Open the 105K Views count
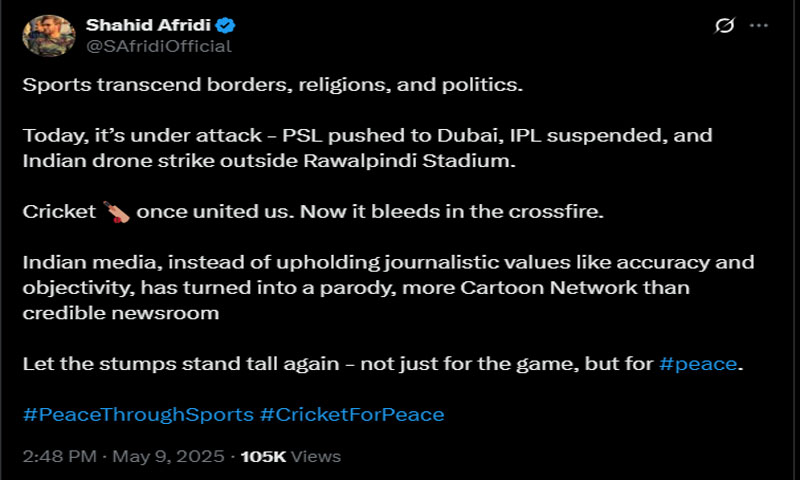This screenshot has width=800, height=480. 291,456
